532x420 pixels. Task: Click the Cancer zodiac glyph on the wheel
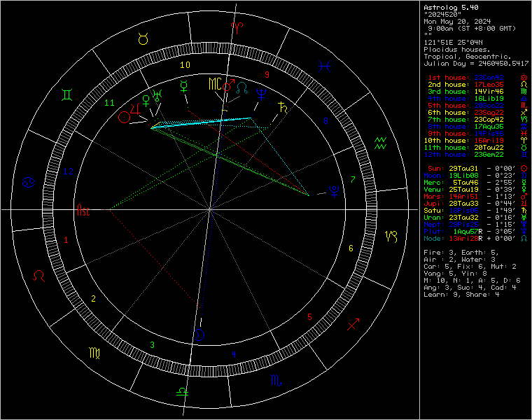tap(29, 182)
